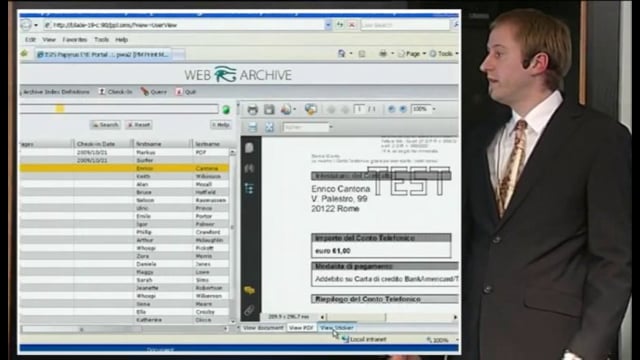Click the Query toolbar button
Image resolution: width=640 pixels, height=360 pixels.
(153, 92)
